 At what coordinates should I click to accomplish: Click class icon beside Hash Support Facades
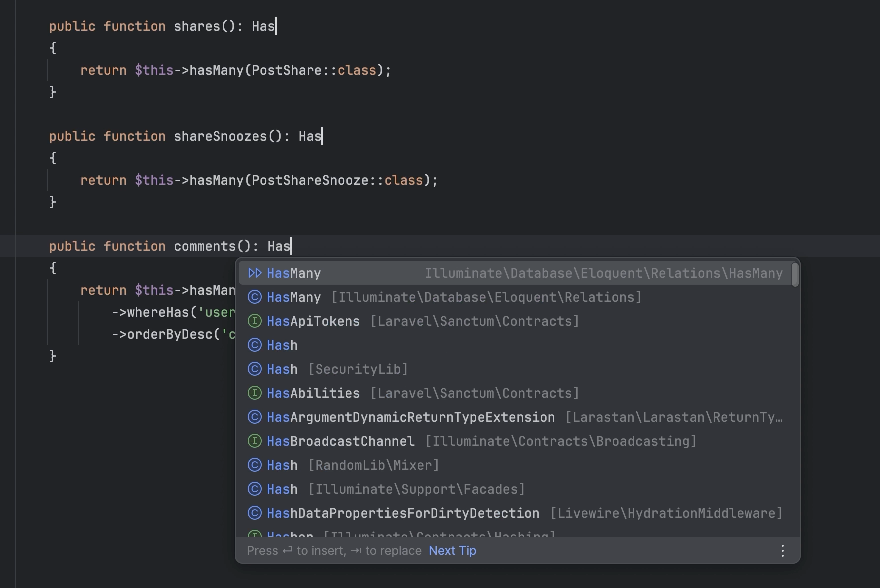255,489
